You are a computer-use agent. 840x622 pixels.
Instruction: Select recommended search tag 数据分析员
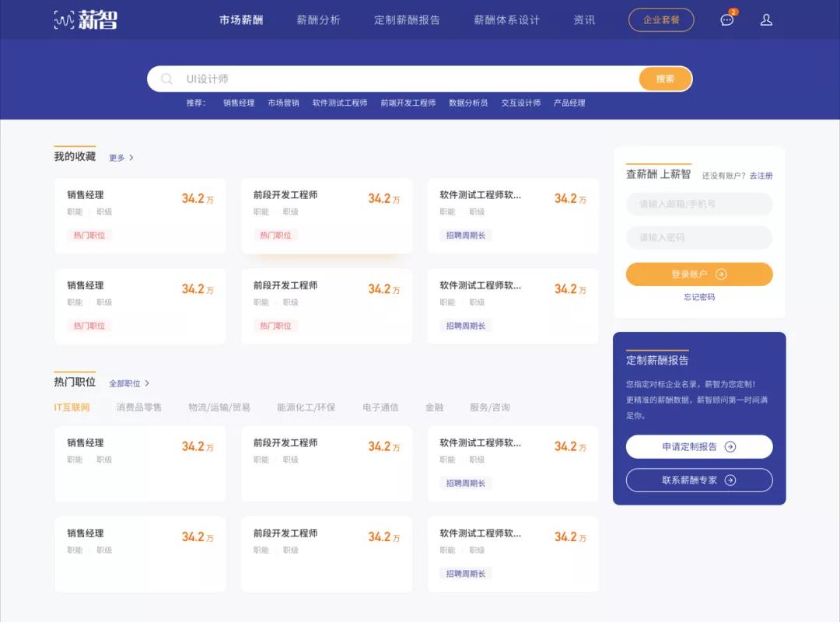tap(468, 103)
